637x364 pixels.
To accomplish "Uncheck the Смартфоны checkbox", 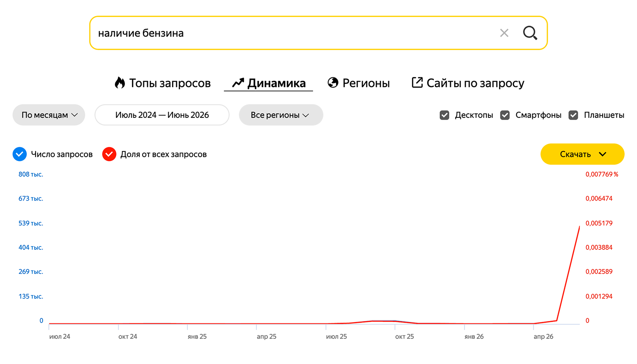I will (505, 115).
